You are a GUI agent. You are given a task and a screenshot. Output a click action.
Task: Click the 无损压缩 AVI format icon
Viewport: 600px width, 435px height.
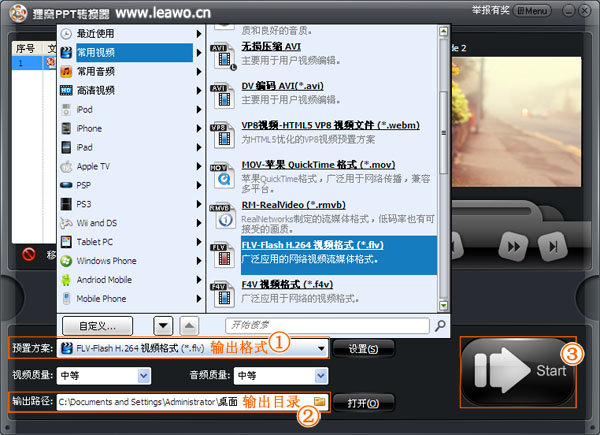tap(223, 56)
